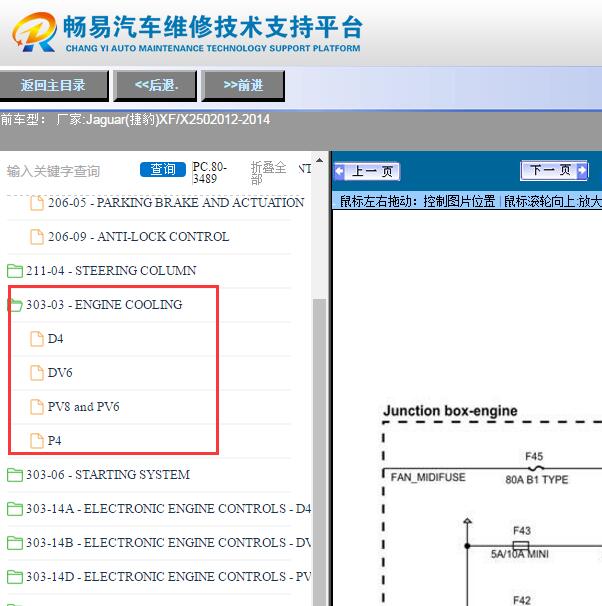Open PV8 and PV6 cooling diagram

(83, 407)
